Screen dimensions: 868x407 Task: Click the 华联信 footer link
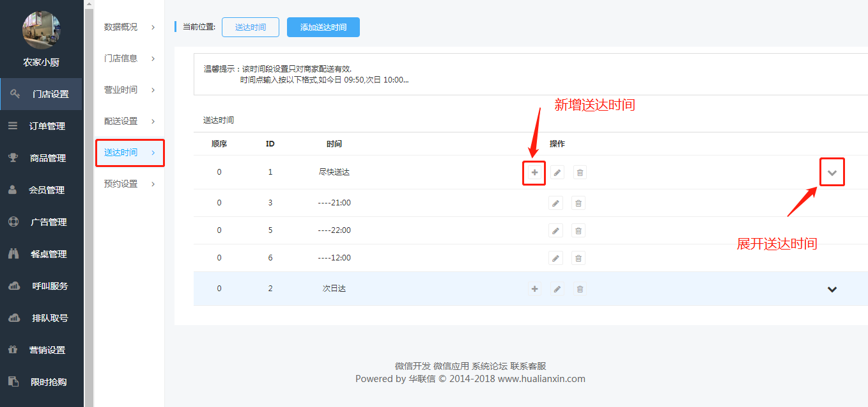point(422,379)
